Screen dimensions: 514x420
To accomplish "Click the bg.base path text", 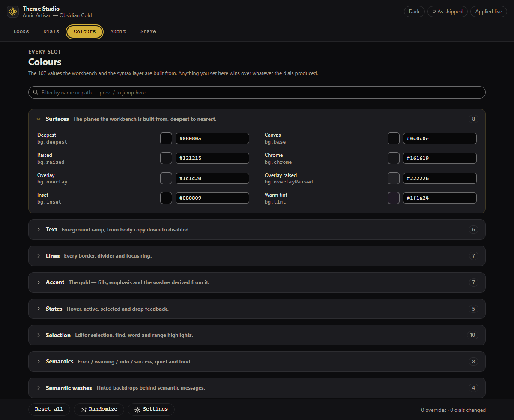I will 275,142.
